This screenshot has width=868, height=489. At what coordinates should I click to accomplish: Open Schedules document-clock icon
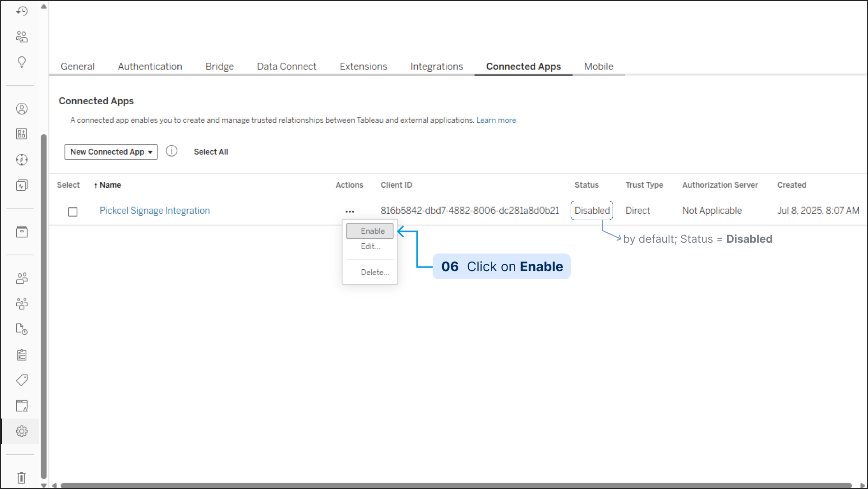pyautogui.click(x=22, y=329)
